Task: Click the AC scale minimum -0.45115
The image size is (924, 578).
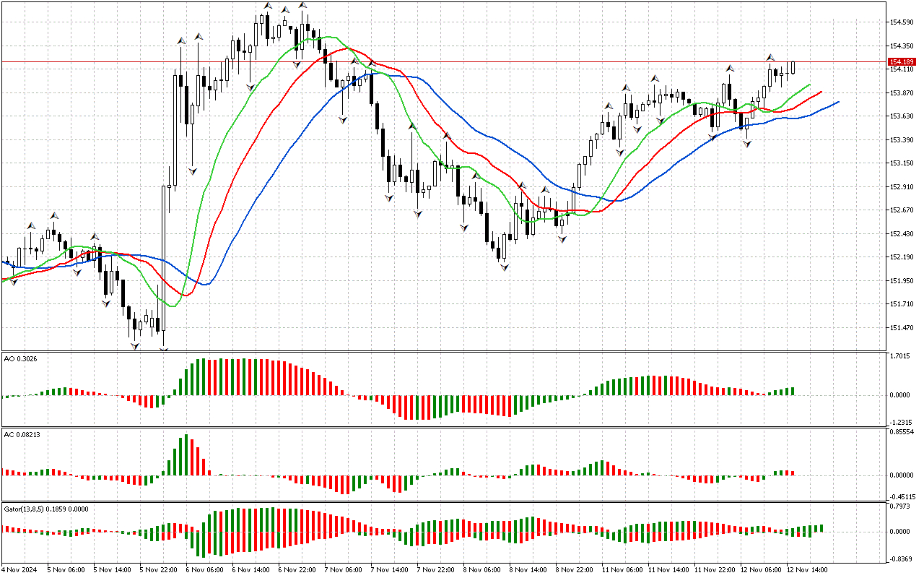Action: point(902,497)
